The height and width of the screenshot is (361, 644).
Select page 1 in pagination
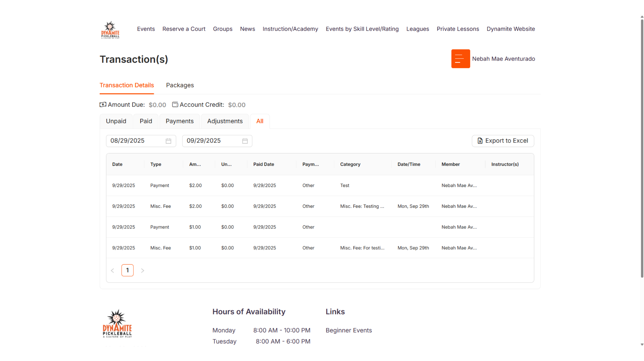point(127,270)
